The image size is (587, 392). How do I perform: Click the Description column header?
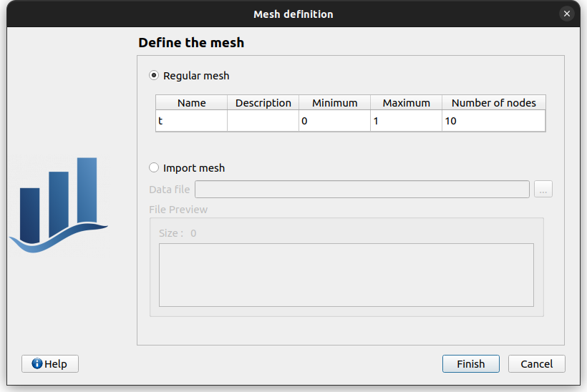(263, 103)
